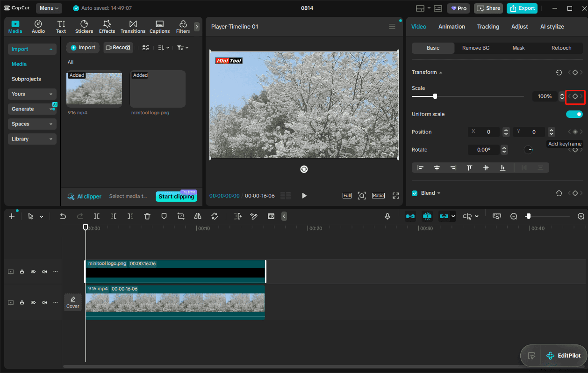588x373 pixels.
Task: Zoom in the timeline with plus icon
Action: point(581,216)
